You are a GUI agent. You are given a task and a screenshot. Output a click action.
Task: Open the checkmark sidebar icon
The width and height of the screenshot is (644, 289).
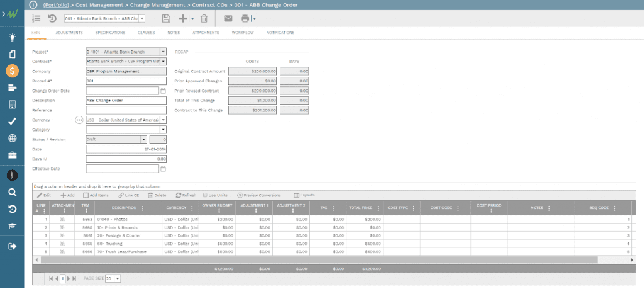[13, 122]
